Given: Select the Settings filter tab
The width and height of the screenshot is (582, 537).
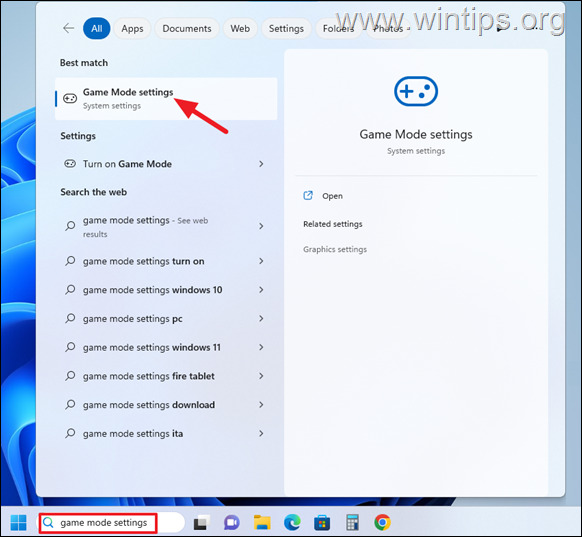Looking at the screenshot, I should point(286,29).
